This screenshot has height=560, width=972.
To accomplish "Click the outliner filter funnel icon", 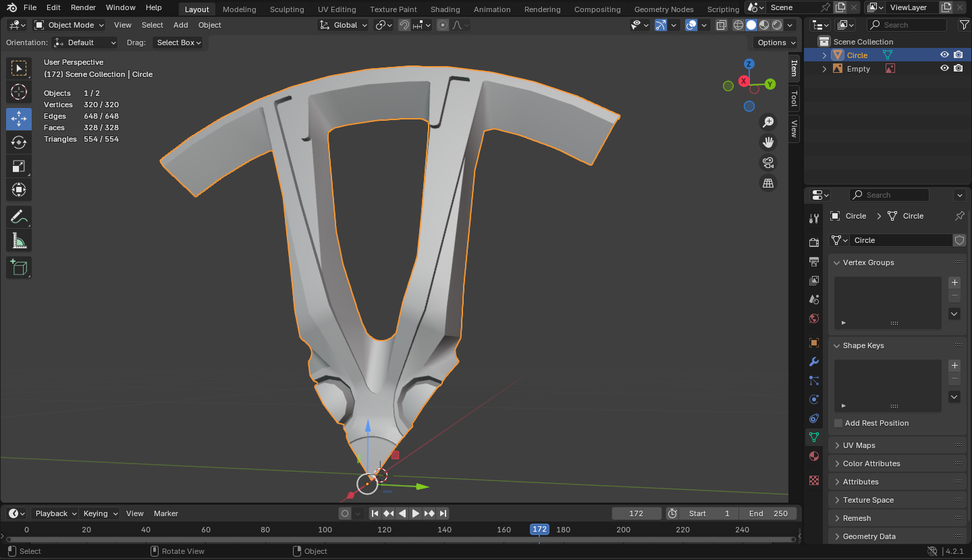I will pos(964,25).
